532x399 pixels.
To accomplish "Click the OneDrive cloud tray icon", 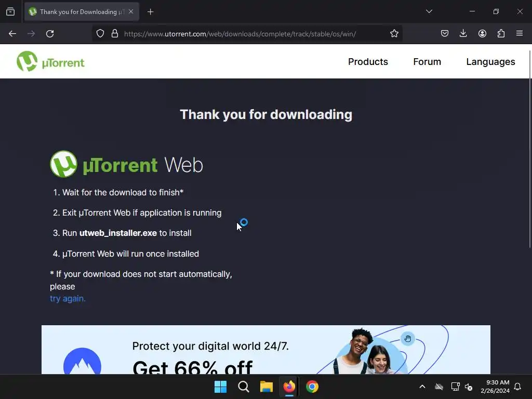I will click(439, 387).
